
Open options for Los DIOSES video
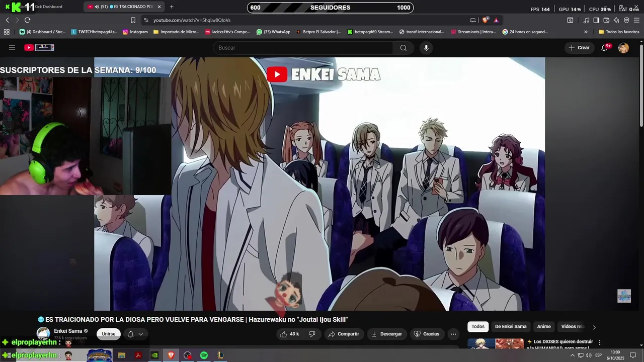(599, 342)
